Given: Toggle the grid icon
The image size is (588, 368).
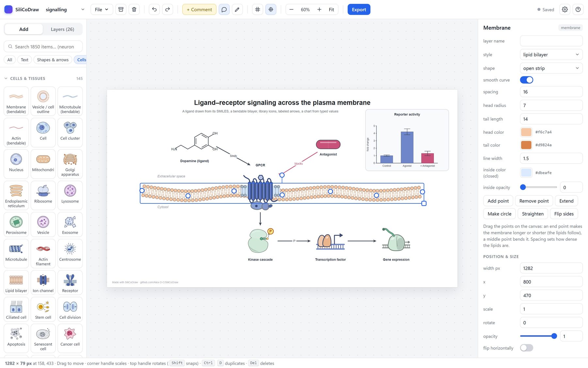Looking at the screenshot, I should click(x=257, y=9).
